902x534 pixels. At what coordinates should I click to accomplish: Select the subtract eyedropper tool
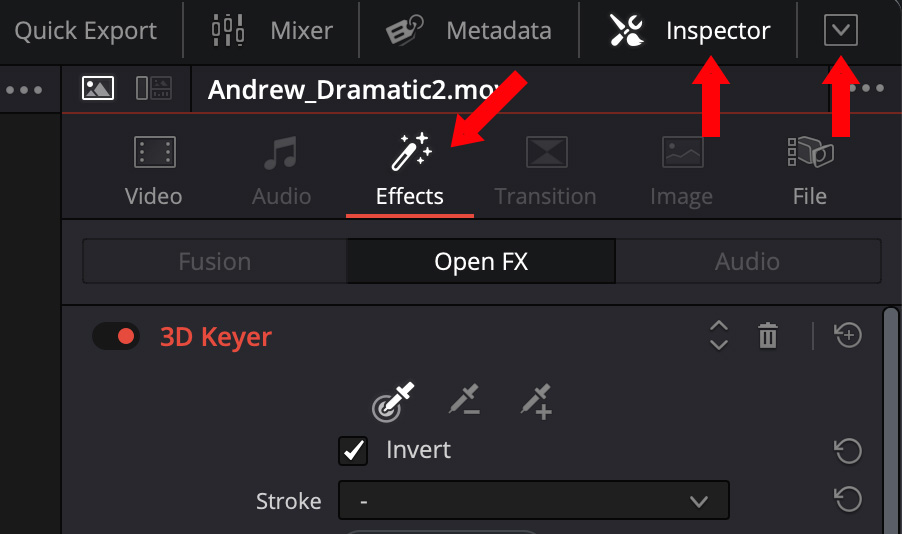tap(464, 401)
